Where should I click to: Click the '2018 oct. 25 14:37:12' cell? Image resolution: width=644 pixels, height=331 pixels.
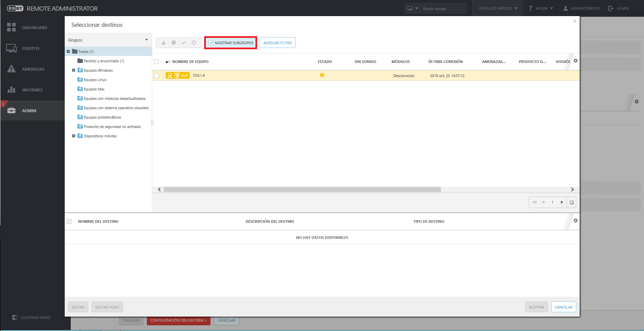click(x=447, y=76)
